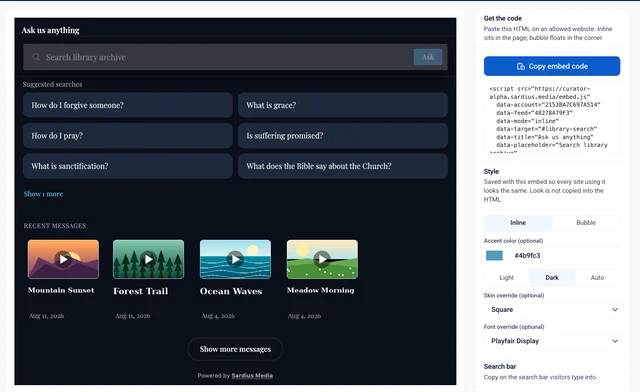Play the Forest Trail video

pyautogui.click(x=149, y=259)
